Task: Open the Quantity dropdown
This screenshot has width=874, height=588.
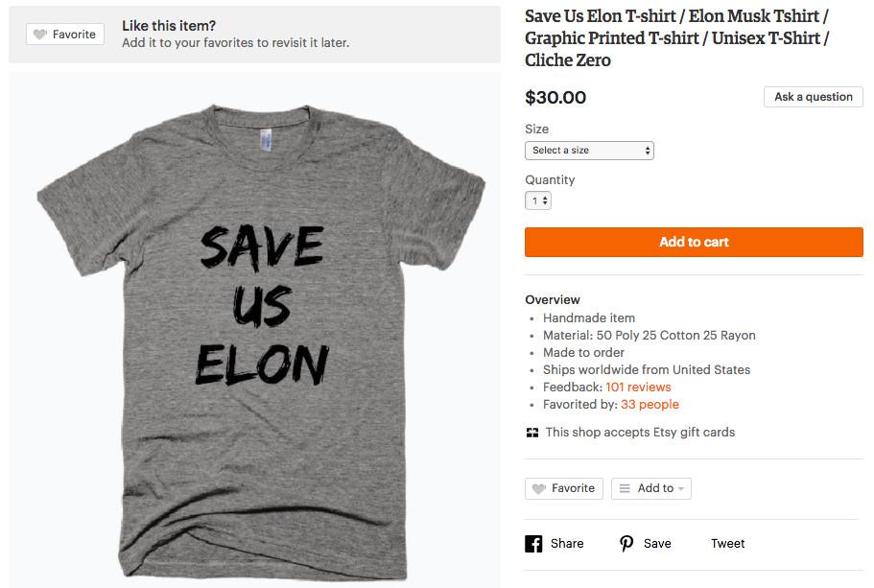Action: (538, 200)
